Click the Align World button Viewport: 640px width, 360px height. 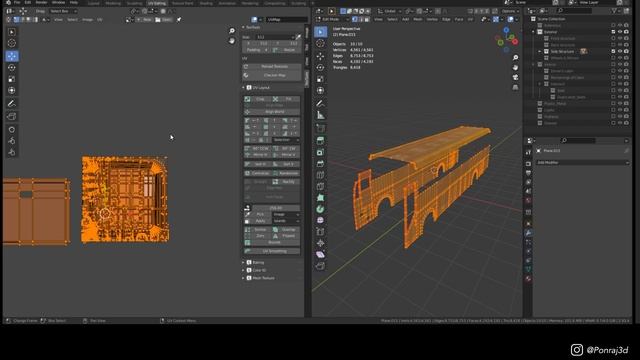coord(271,112)
